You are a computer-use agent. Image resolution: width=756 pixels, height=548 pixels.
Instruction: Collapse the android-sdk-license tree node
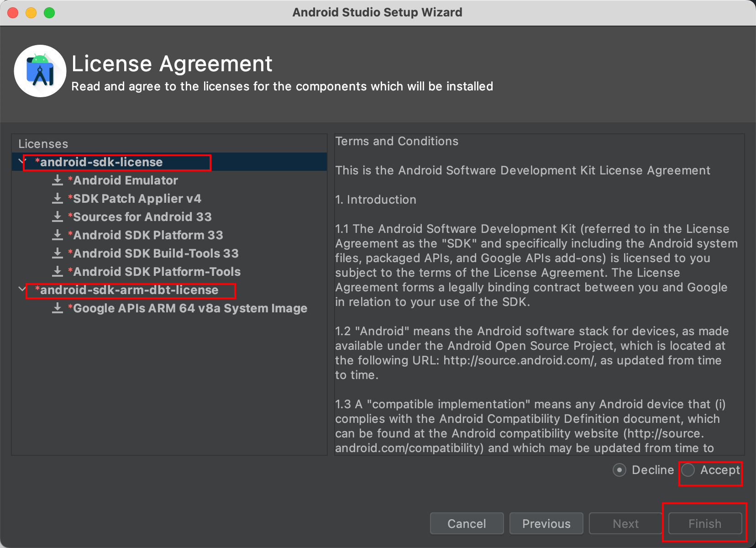21,162
